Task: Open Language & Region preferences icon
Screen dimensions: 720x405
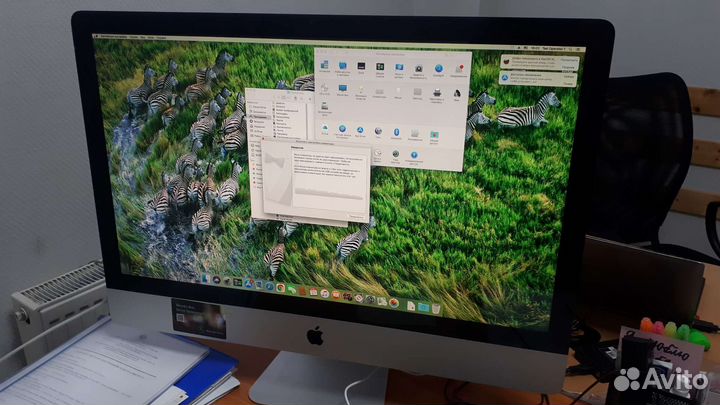Action: [399, 67]
